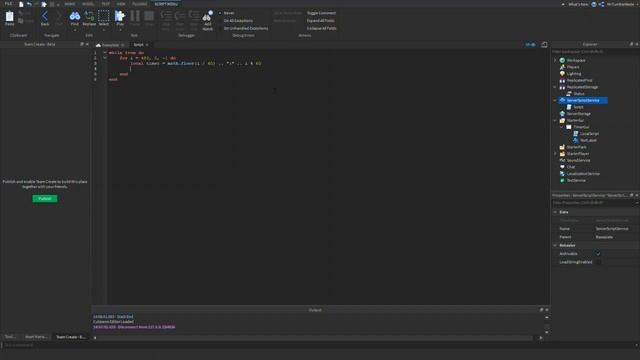The height and width of the screenshot is (360, 640).
Task: Select the TestService check icon
Action: pos(562,180)
